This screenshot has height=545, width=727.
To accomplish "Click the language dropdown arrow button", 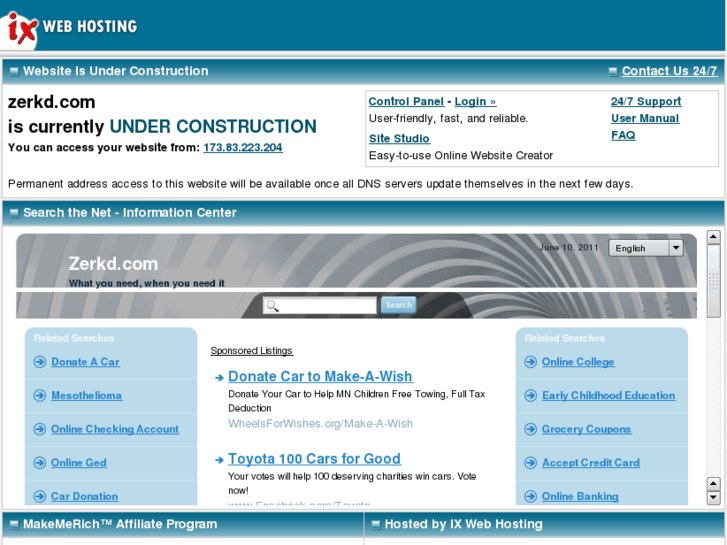I will [676, 248].
